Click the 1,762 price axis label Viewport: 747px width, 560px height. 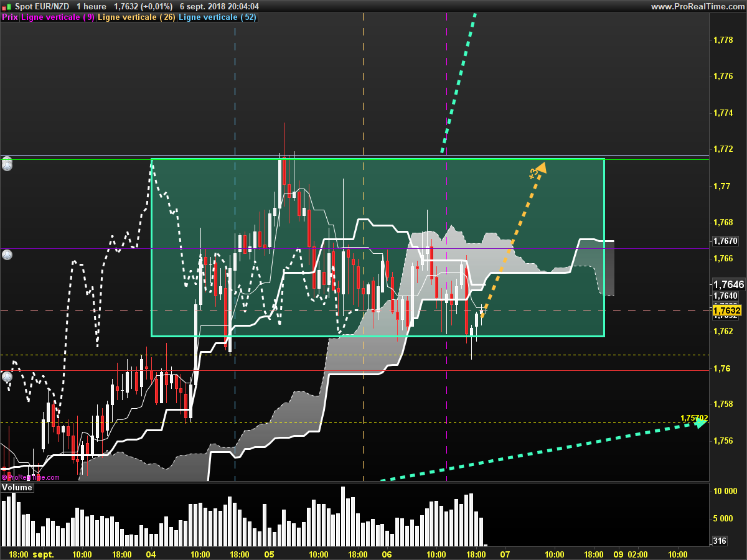[x=723, y=331]
